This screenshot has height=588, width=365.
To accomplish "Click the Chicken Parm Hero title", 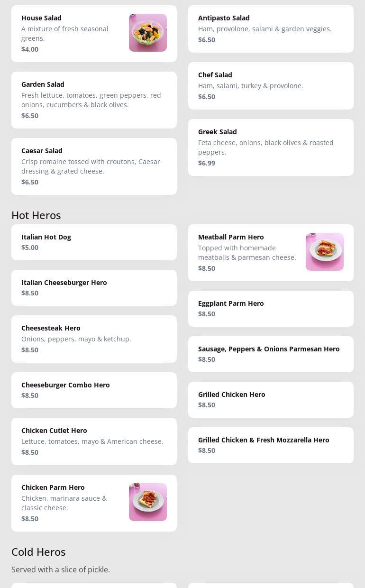I will (53, 487).
